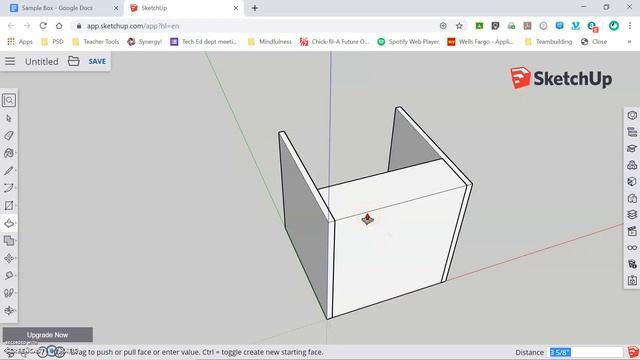
Task: Click the browser reload button
Action: click(x=43, y=26)
